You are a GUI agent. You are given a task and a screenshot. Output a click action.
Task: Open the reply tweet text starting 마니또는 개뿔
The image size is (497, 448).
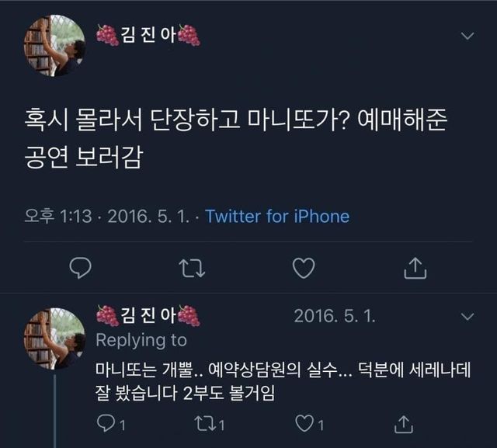pos(283,381)
